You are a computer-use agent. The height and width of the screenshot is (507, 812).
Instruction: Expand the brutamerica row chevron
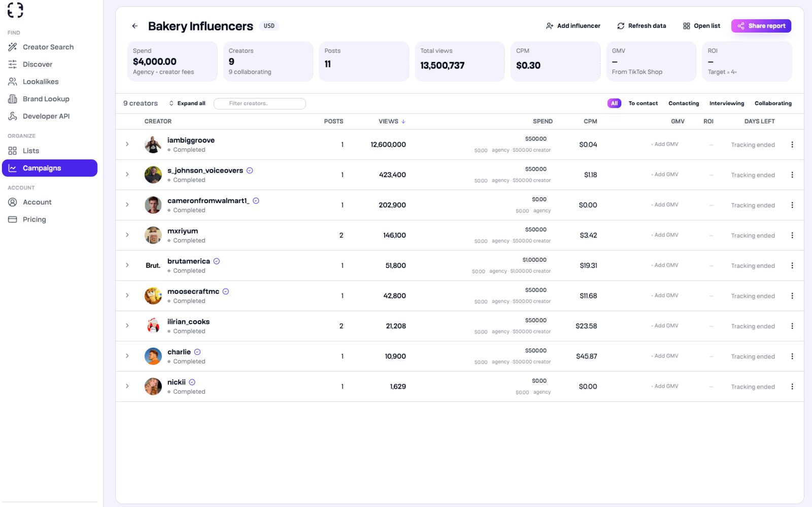(x=127, y=265)
